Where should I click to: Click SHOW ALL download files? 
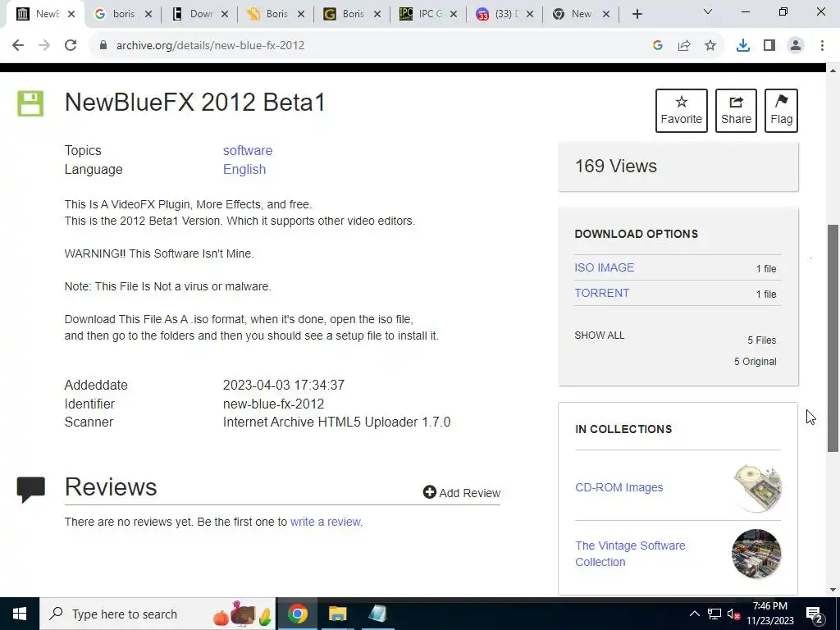[600, 336]
